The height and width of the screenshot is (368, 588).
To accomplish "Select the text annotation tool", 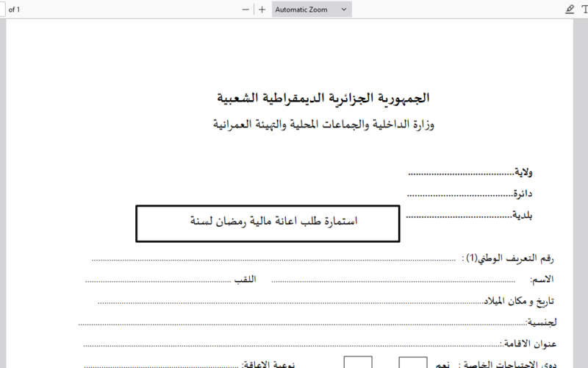I will pos(584,10).
